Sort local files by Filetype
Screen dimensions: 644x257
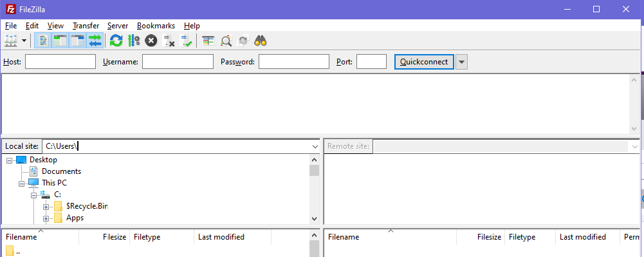162,237
